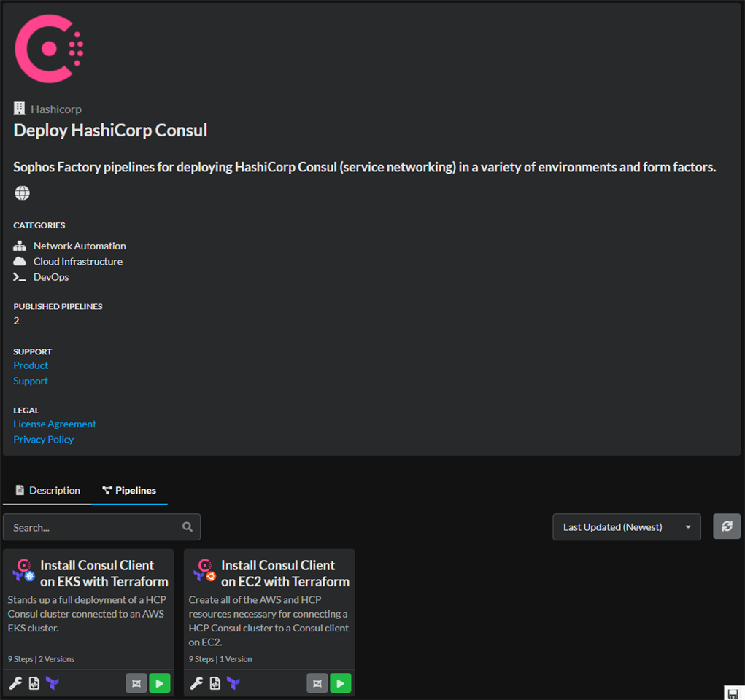The width and height of the screenshot is (745, 700).
Task: Click the wrench icon on the EC2 card
Action: tap(197, 683)
